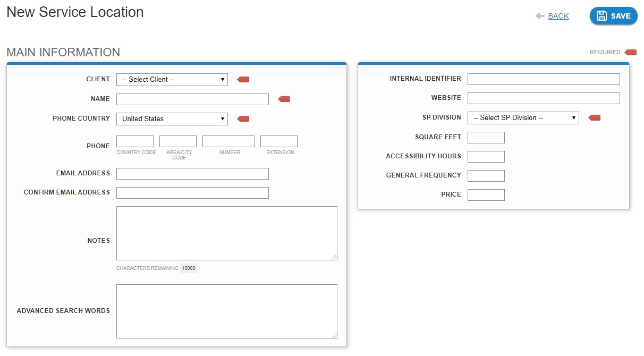This screenshot has width=644, height=356.
Task: Open the SP Division dropdown
Action: point(523,117)
